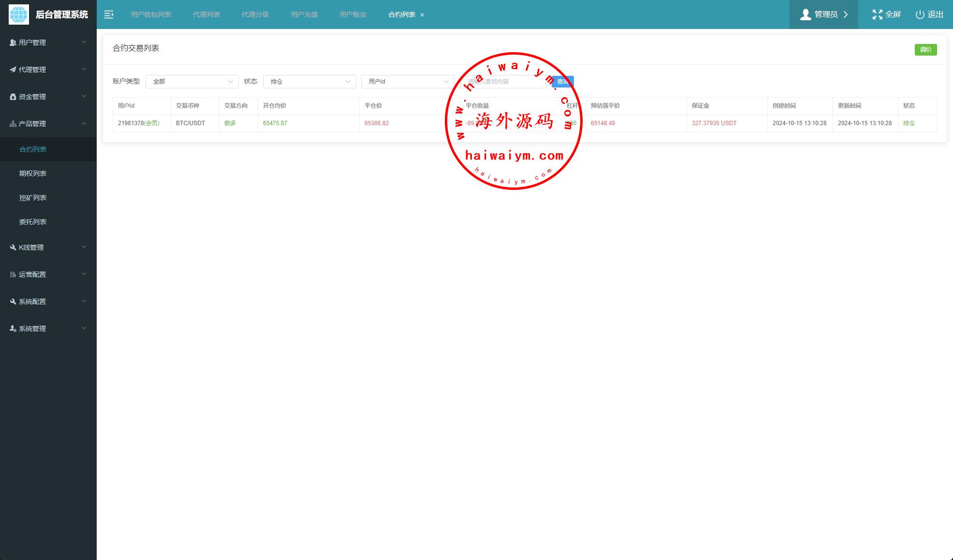This screenshot has width=953, height=560.
Task: Open the 状态 持仓 dropdown
Action: tap(309, 82)
